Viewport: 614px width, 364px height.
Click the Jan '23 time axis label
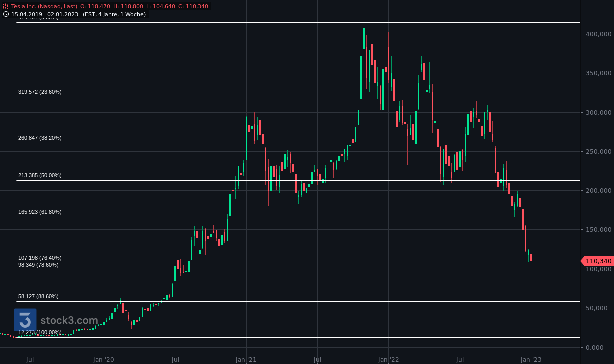(x=531, y=359)
